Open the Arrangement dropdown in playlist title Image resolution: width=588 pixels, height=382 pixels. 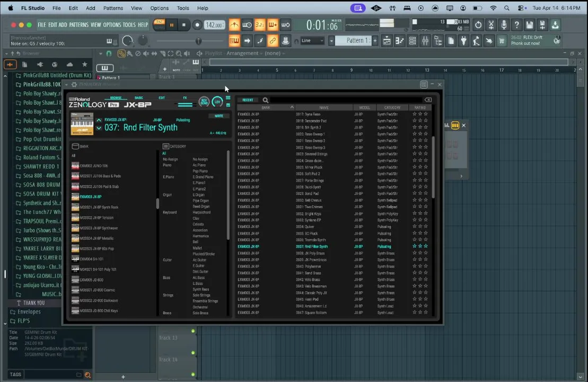click(x=244, y=53)
